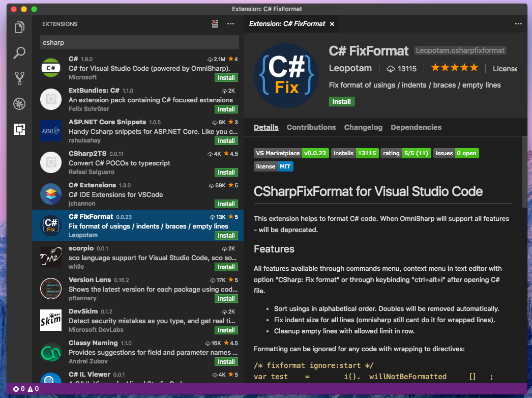The height and width of the screenshot is (398, 532).
Task: Open Extensions panel more actions menu
Action: coord(230,24)
